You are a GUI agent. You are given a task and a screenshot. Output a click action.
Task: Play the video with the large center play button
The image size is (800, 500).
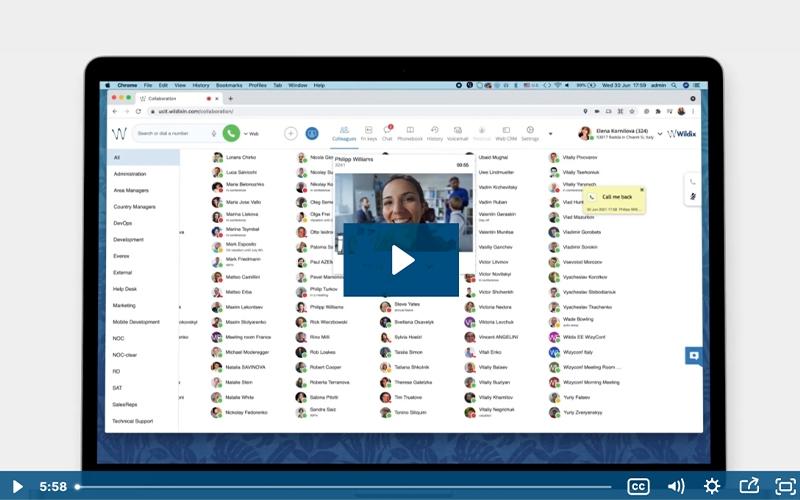(x=401, y=260)
